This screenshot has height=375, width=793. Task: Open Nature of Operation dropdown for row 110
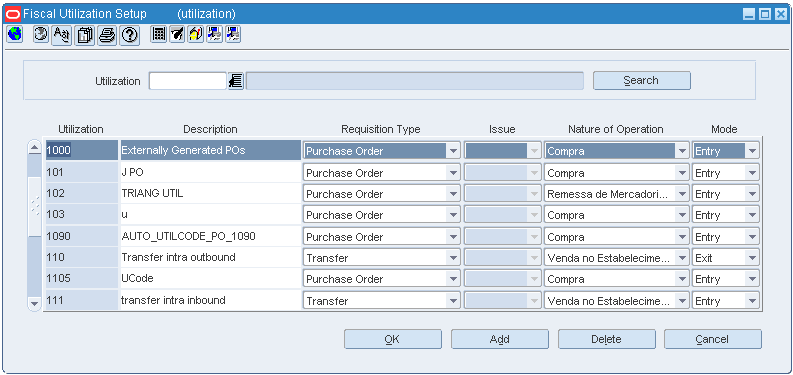682,258
